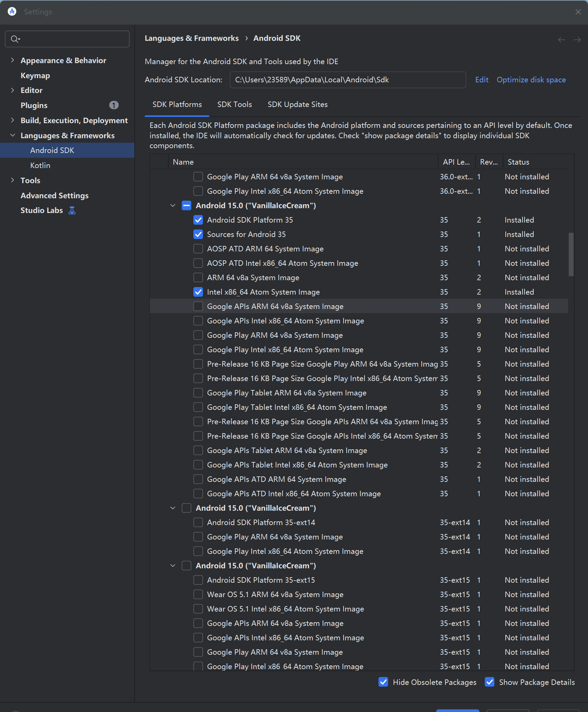Check Google Play Intel x86_64 Atom image 36.0-ext

(x=198, y=191)
